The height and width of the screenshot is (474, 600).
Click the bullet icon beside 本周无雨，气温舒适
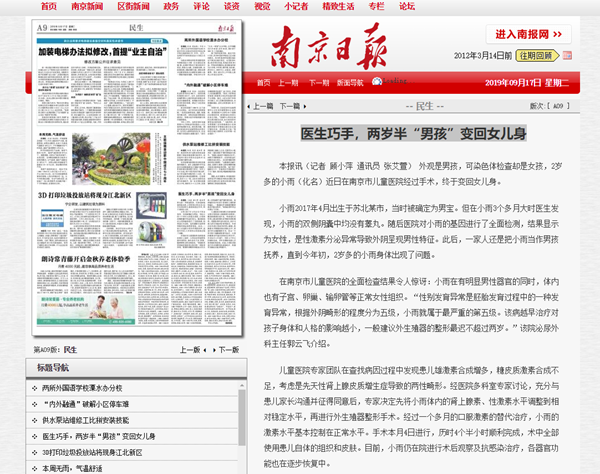[x=34, y=467]
